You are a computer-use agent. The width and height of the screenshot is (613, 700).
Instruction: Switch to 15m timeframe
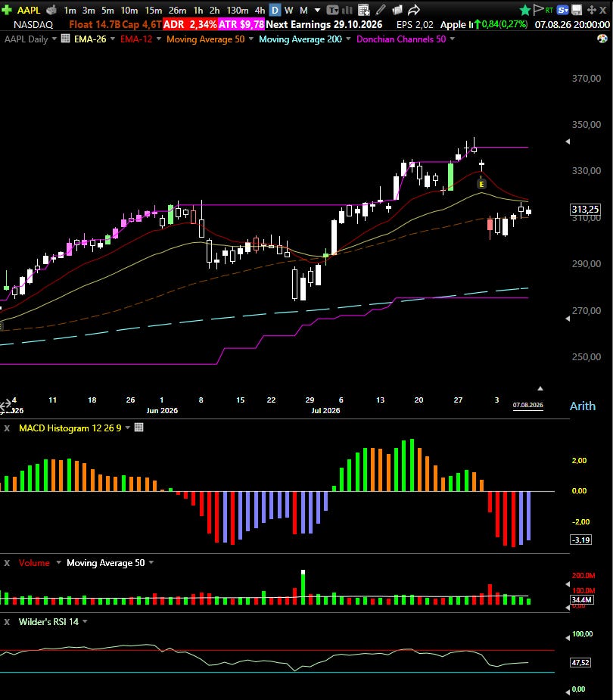click(x=153, y=10)
